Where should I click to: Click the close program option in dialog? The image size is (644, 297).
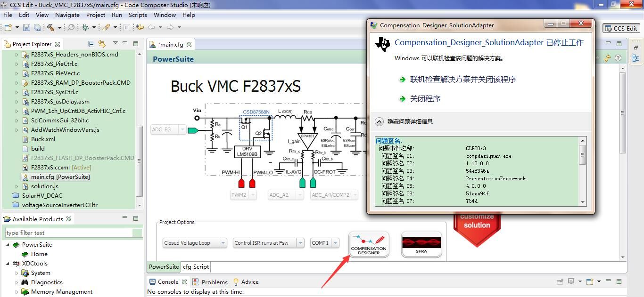point(425,98)
